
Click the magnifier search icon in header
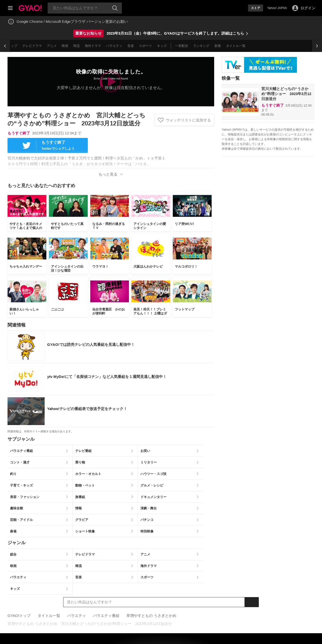[x=115, y=8]
